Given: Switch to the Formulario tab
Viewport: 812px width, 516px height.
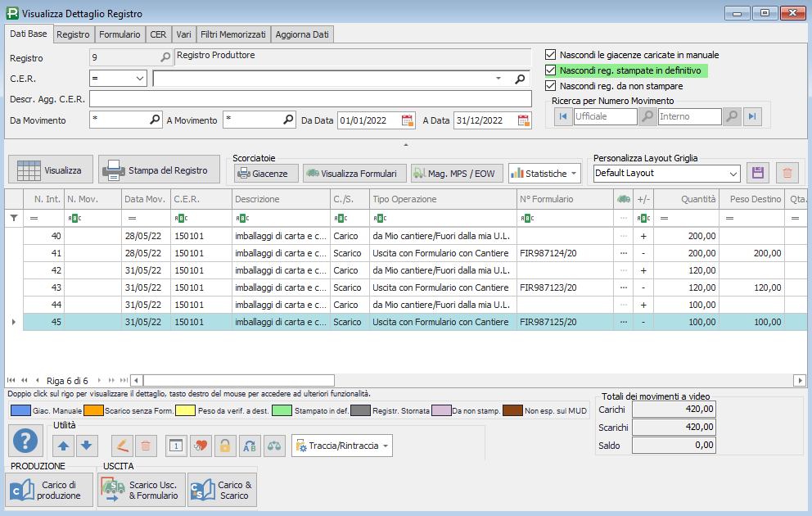Looking at the screenshot, I should tap(120, 34).
